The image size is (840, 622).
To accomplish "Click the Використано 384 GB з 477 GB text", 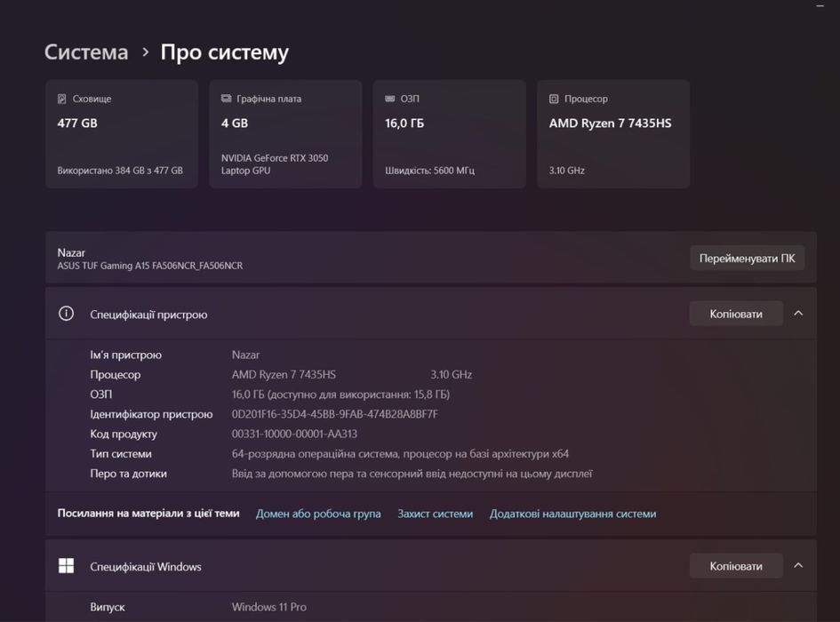I will click(x=120, y=171).
